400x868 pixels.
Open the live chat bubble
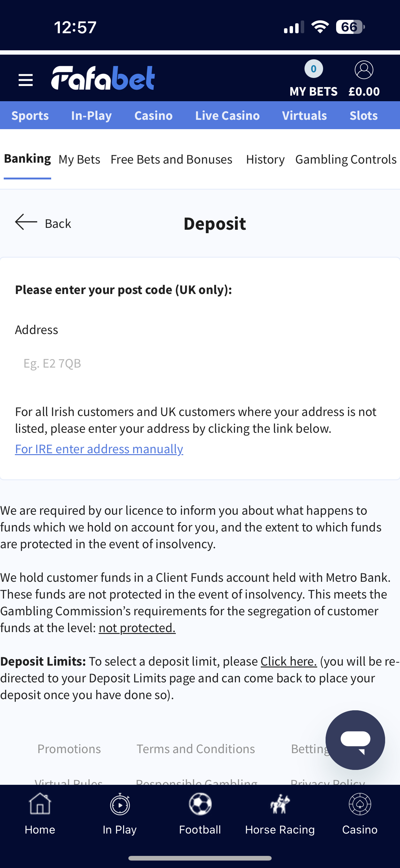(x=355, y=740)
